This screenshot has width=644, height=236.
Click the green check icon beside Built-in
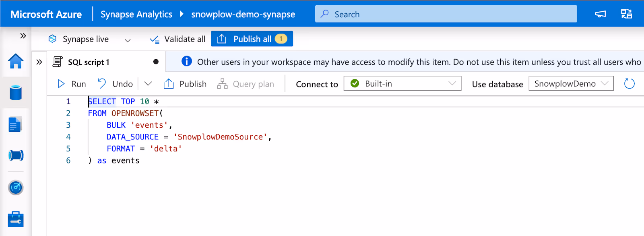coord(355,83)
